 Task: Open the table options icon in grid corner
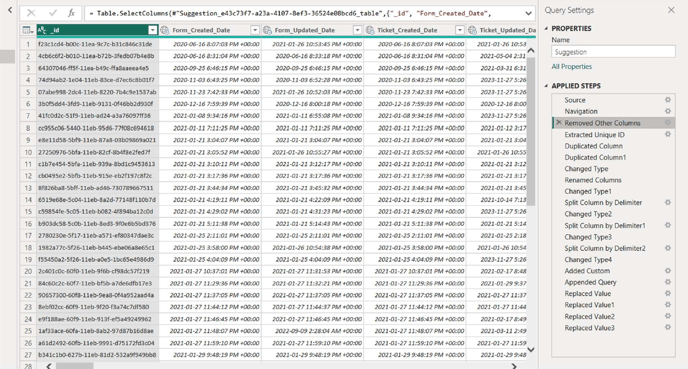click(28, 30)
